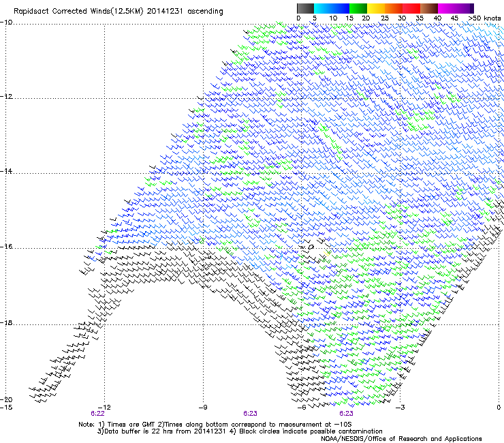Select the '35' legend tick label
Screen dimensions: 504x443
pyautogui.click(x=420, y=18)
